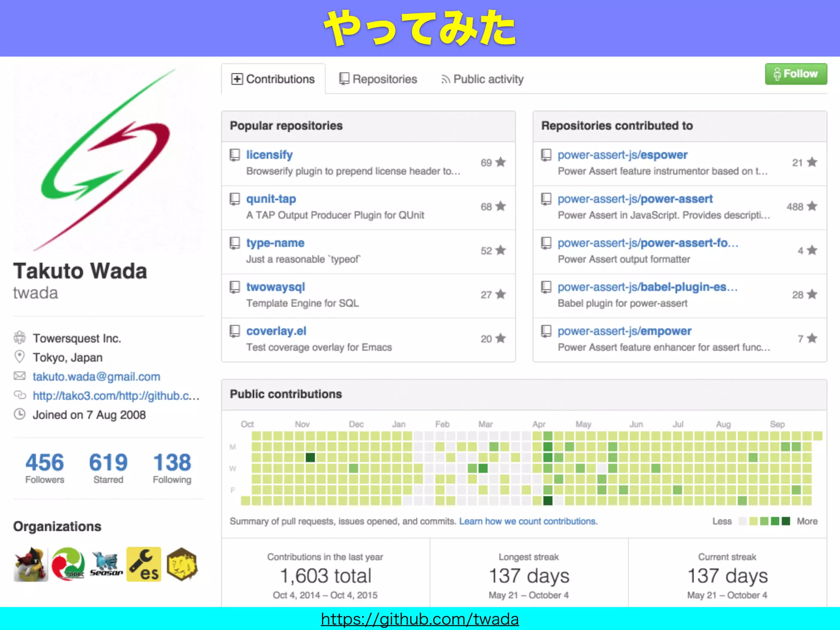This screenshot has width=840, height=630.
Task: Click the star icon next to licensify
Action: pos(500,162)
